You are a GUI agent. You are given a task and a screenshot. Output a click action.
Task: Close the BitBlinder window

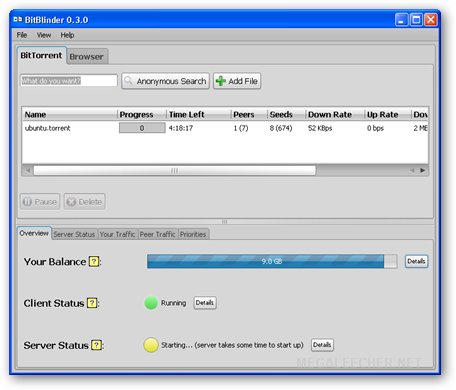(431, 20)
